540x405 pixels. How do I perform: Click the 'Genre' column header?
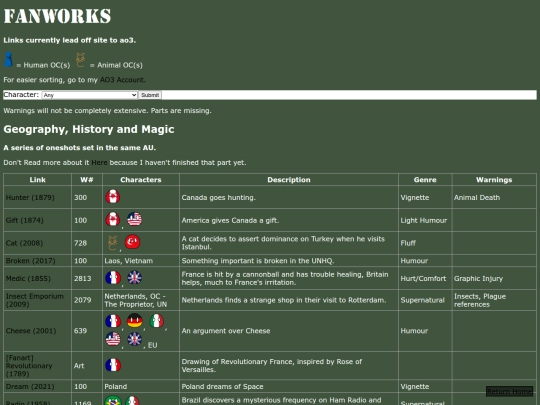[425, 180]
